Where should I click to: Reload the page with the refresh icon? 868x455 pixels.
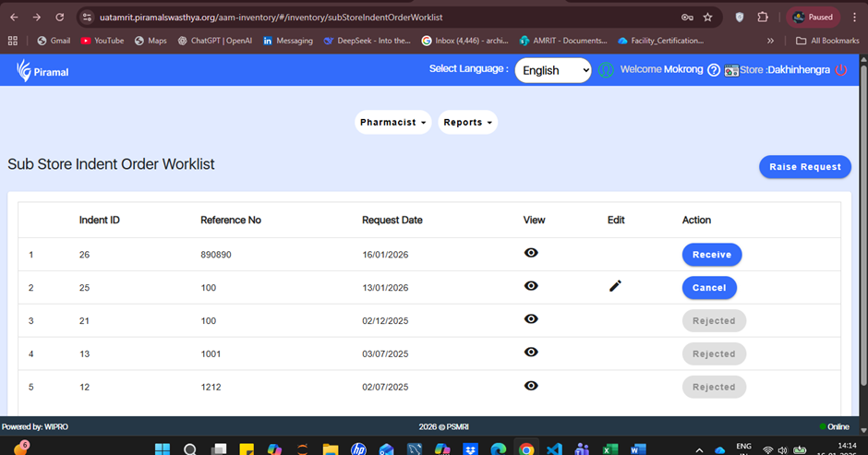coord(60,17)
